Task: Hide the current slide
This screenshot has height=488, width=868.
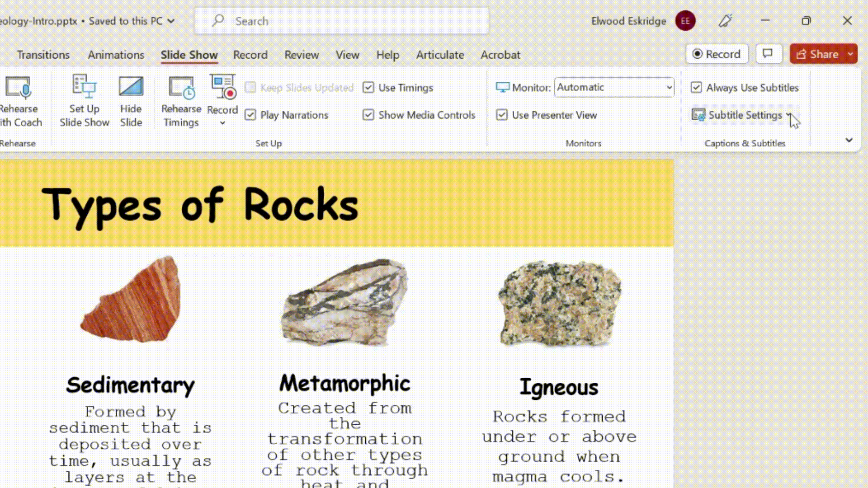Action: 131,100
